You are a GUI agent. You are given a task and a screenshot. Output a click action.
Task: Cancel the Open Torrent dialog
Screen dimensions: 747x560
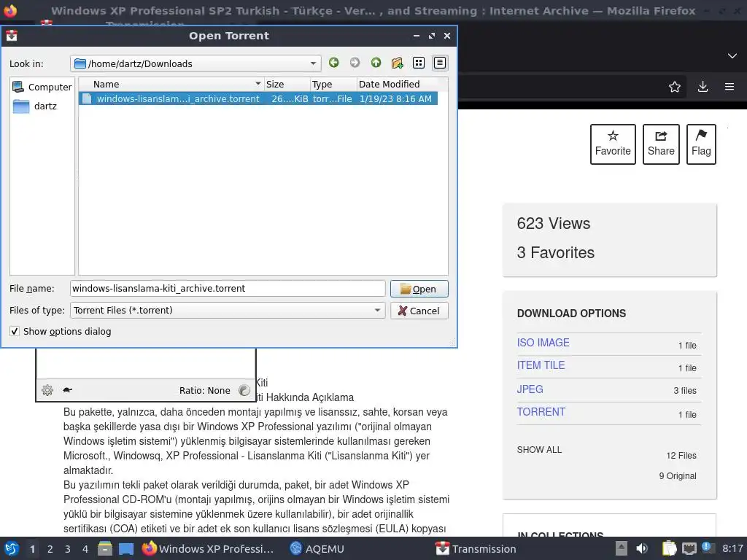click(419, 311)
